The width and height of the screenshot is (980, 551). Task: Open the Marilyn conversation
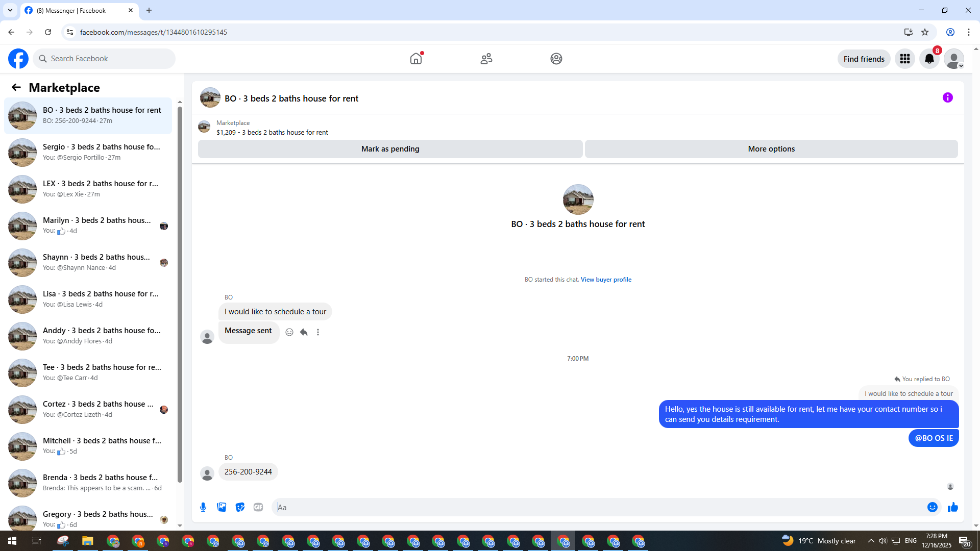click(88, 226)
